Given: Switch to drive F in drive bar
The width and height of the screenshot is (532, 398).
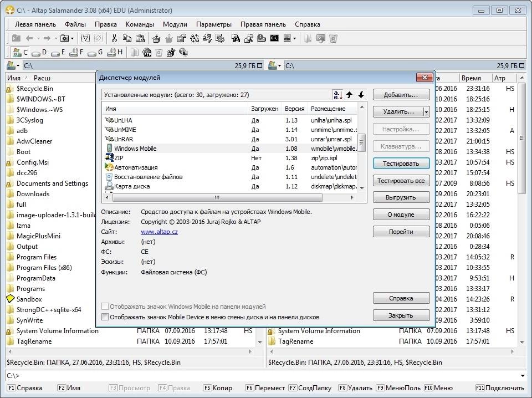Looking at the screenshot, I should coord(76,52).
